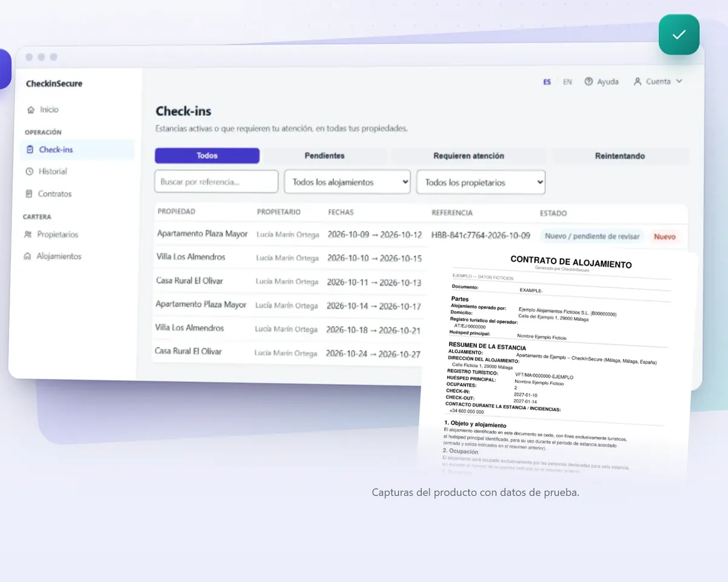Click the Ayuda question mark icon
728x582 pixels.
[x=588, y=81]
